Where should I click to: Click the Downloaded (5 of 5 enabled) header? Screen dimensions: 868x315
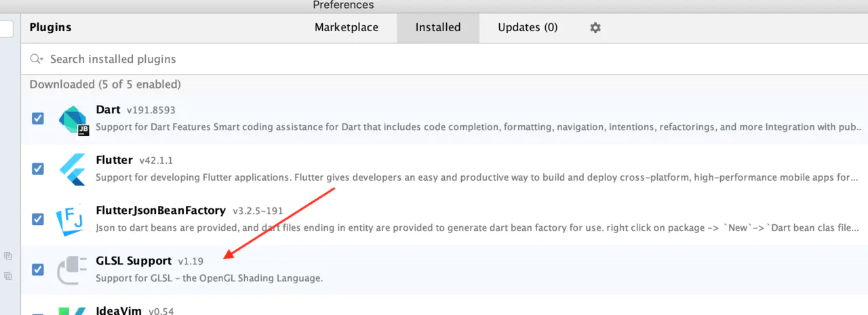[x=105, y=85]
